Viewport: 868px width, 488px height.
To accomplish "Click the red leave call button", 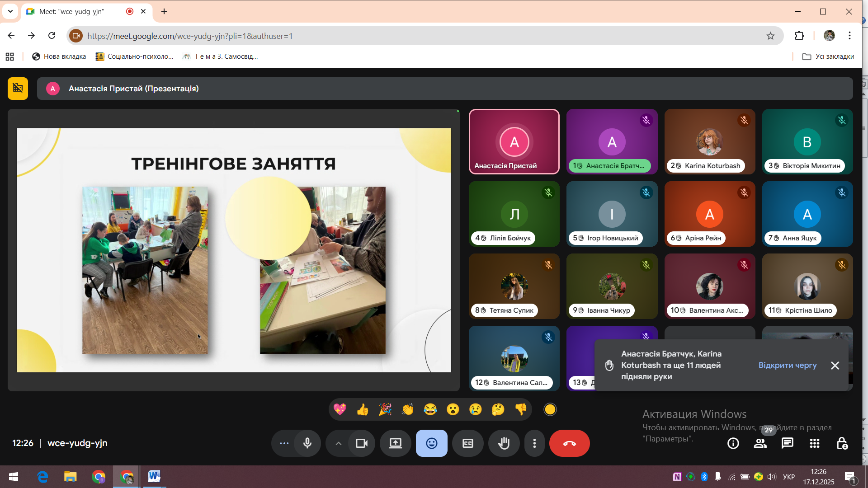I will 569,443.
